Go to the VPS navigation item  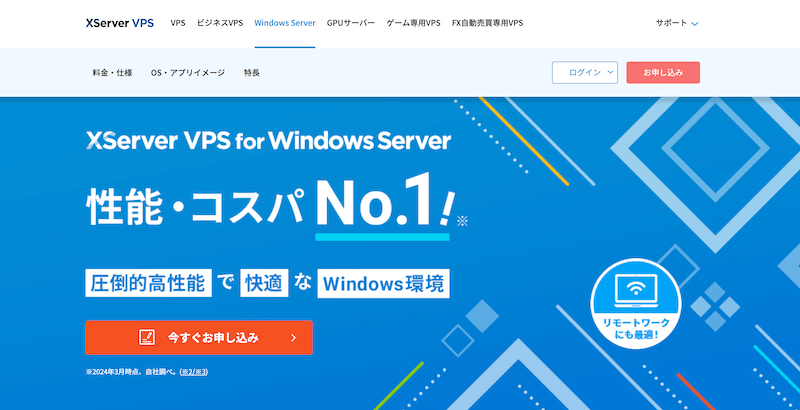pyautogui.click(x=178, y=23)
